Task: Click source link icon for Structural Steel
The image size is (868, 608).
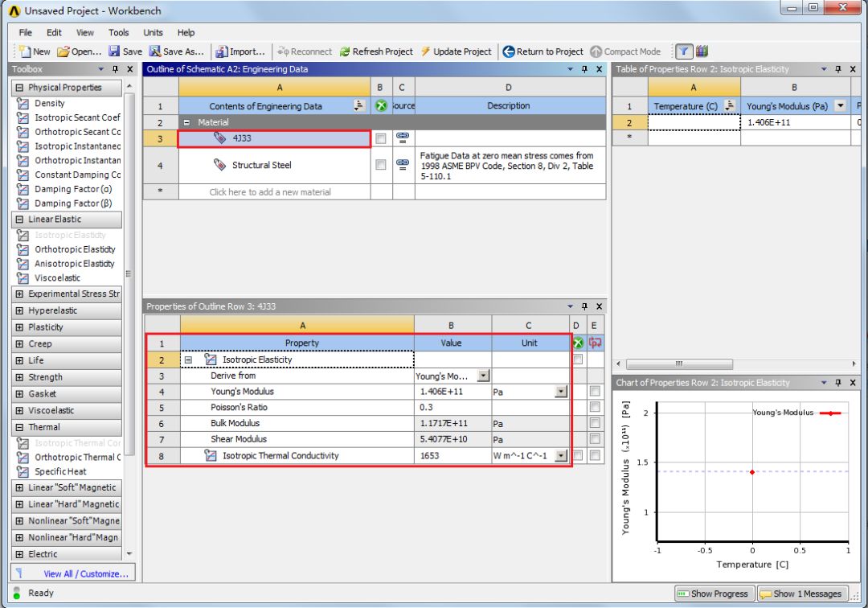Action: [403, 164]
